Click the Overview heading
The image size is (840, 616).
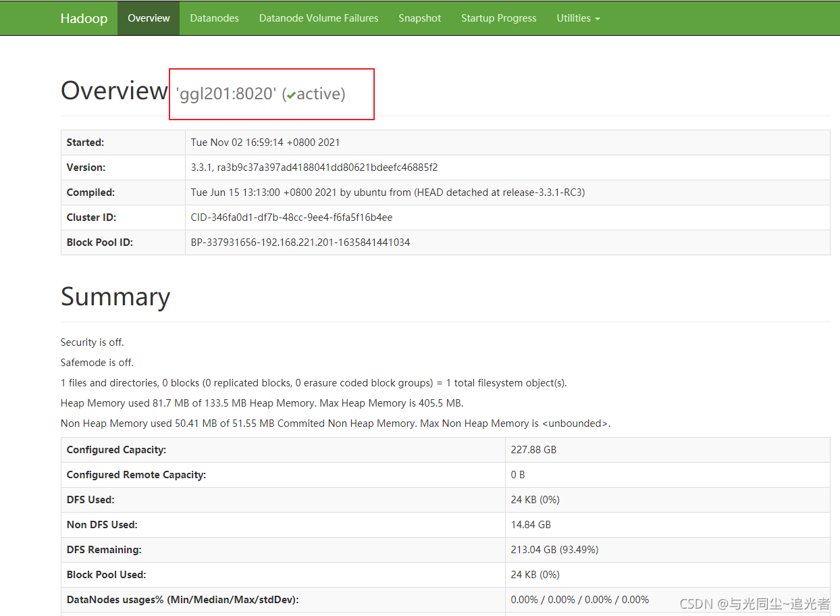(114, 91)
